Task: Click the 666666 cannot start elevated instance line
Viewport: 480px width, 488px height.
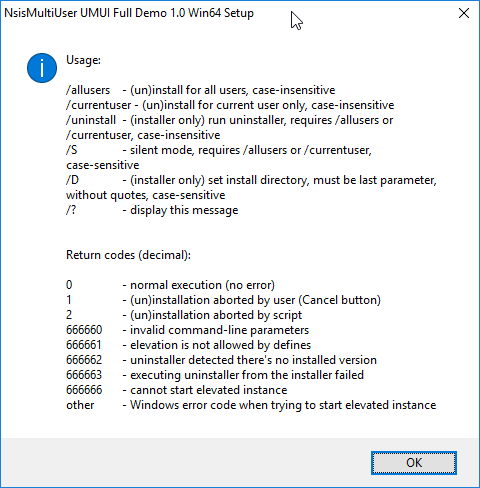Action: click(177, 390)
